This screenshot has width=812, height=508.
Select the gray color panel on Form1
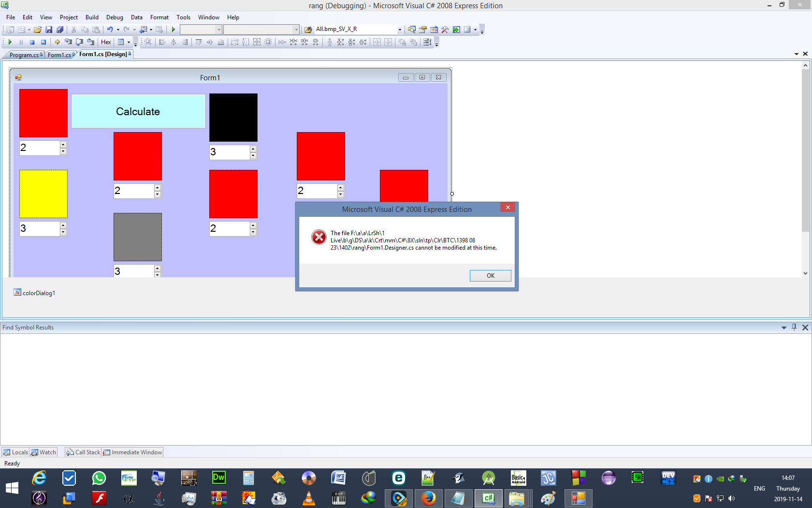coord(138,237)
